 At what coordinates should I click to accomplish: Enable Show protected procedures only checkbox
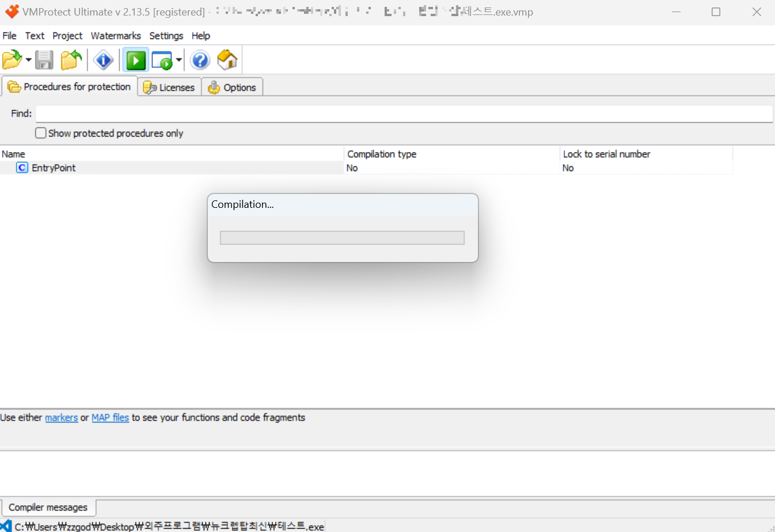pos(41,133)
